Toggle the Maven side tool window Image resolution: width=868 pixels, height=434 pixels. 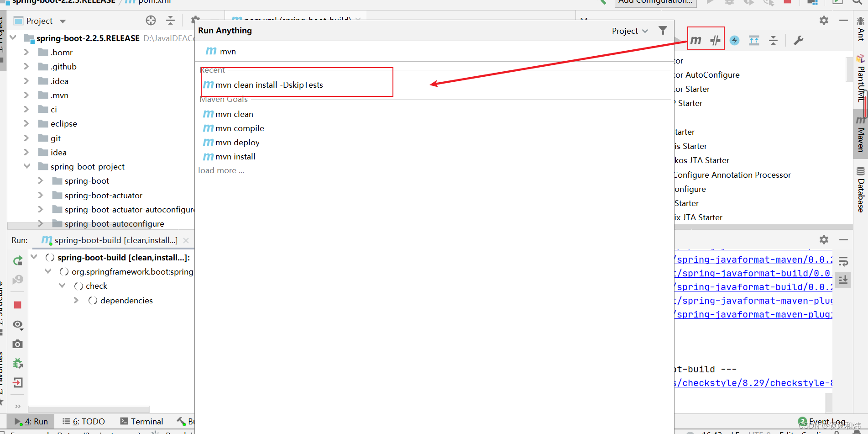(x=861, y=134)
